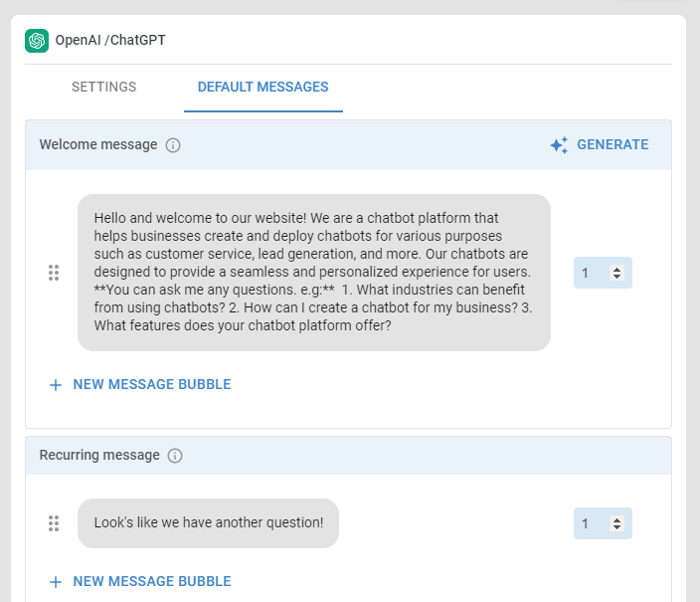Screen dimensions: 700x602
Task: Click the Welcome message info icon
Action: (173, 145)
